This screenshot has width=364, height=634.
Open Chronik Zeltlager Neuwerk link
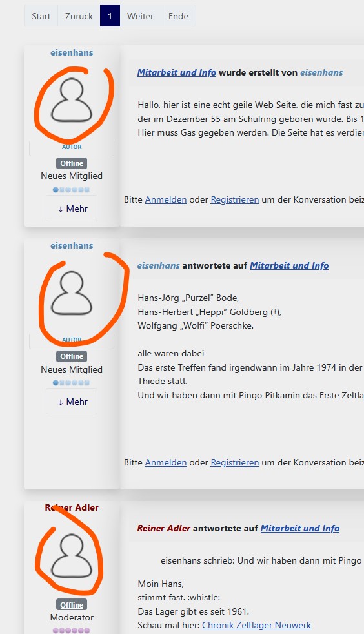256,625
